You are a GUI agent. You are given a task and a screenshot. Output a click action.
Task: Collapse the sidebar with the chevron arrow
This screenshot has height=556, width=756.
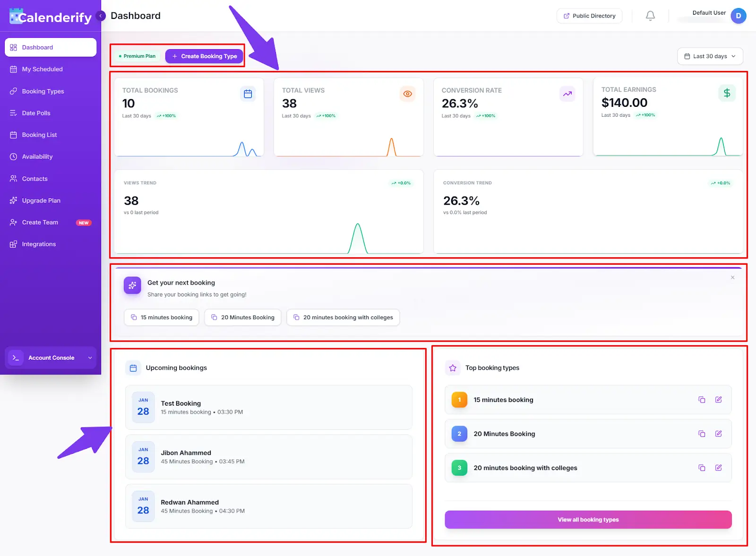click(101, 16)
